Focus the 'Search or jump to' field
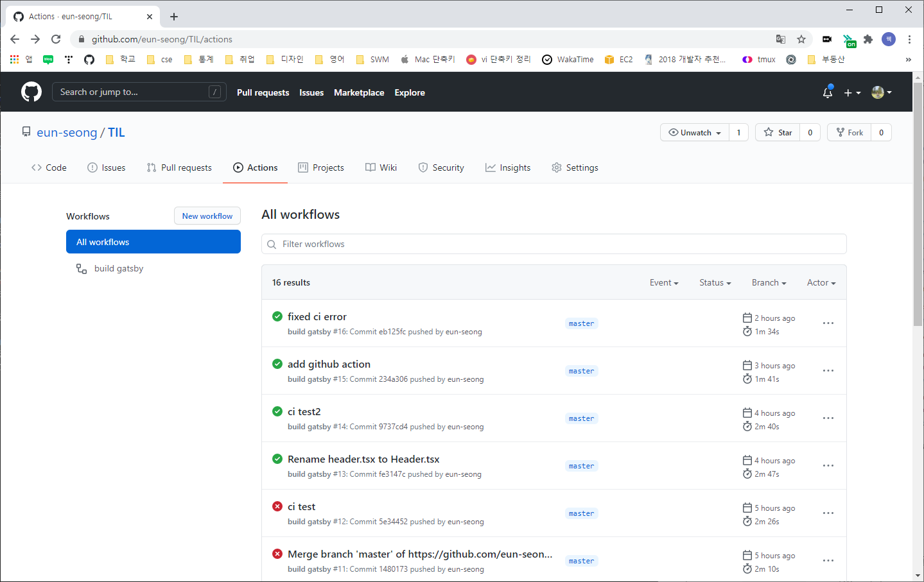The width and height of the screenshot is (924, 582). [x=139, y=92]
